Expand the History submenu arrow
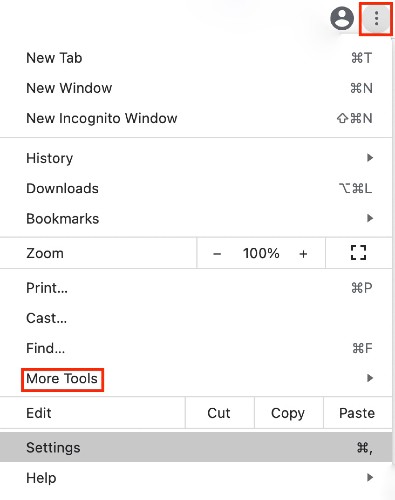Viewport: 395px width, 500px height. coord(370,158)
